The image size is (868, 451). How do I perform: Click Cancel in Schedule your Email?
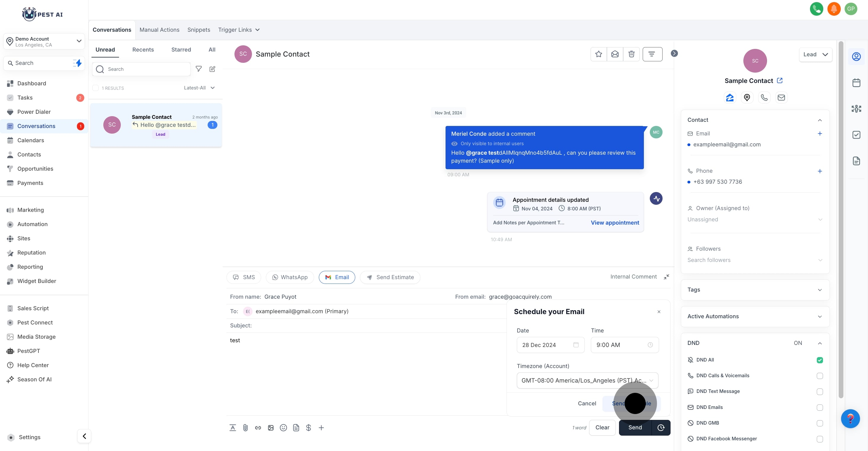587,403
